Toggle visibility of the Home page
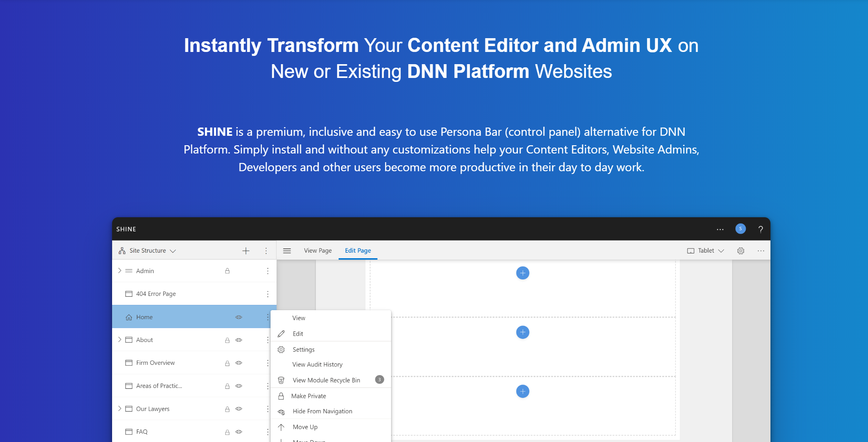 (x=239, y=317)
